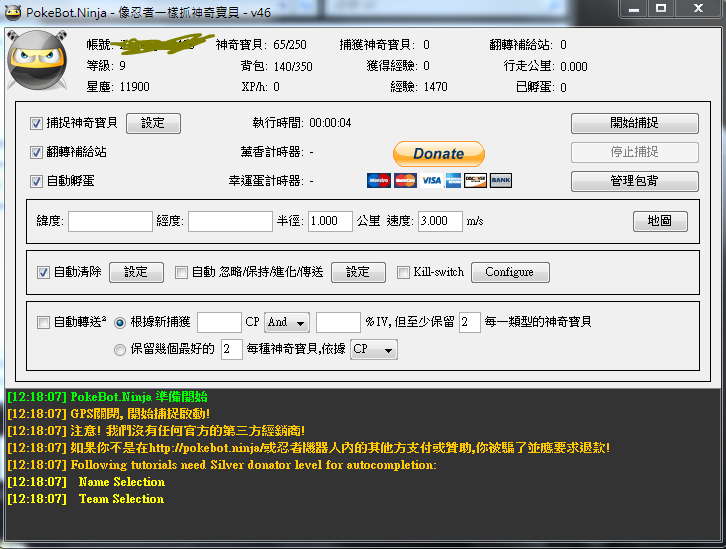Click the Kill-switch Configure button
Viewport: 726px width, 549px height.
coord(509,272)
